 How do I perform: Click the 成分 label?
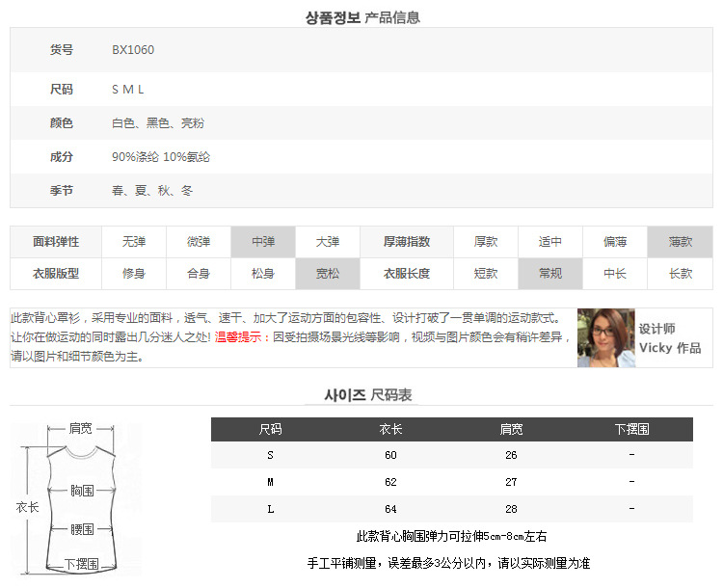[62, 157]
